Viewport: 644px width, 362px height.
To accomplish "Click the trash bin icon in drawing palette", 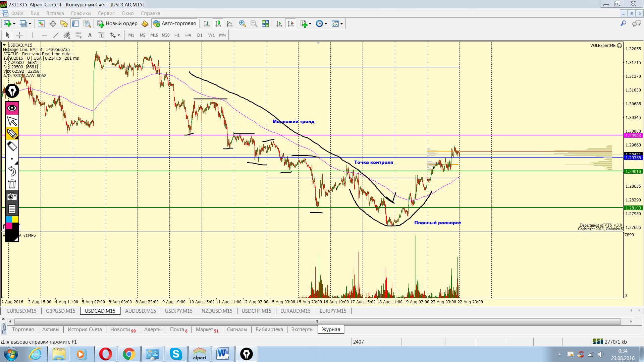I will tap(12, 184).
